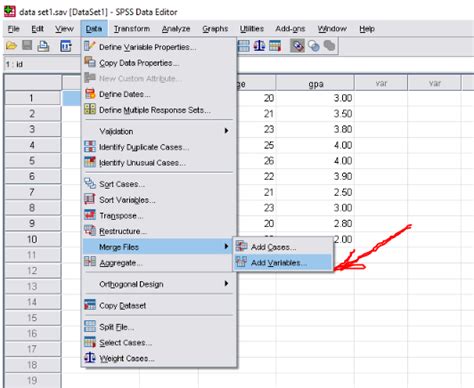Click the Save disk toolbar icon
Image resolution: width=474 pixels, height=388 pixels.
click(27, 45)
